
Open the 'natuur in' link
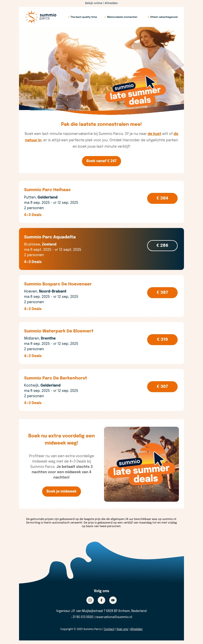tap(33, 140)
